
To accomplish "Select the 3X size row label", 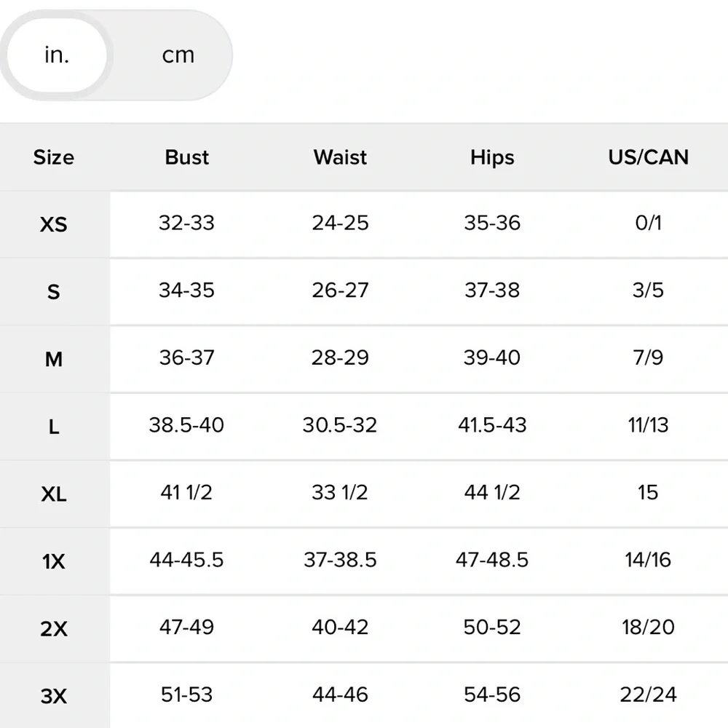I will (54, 696).
